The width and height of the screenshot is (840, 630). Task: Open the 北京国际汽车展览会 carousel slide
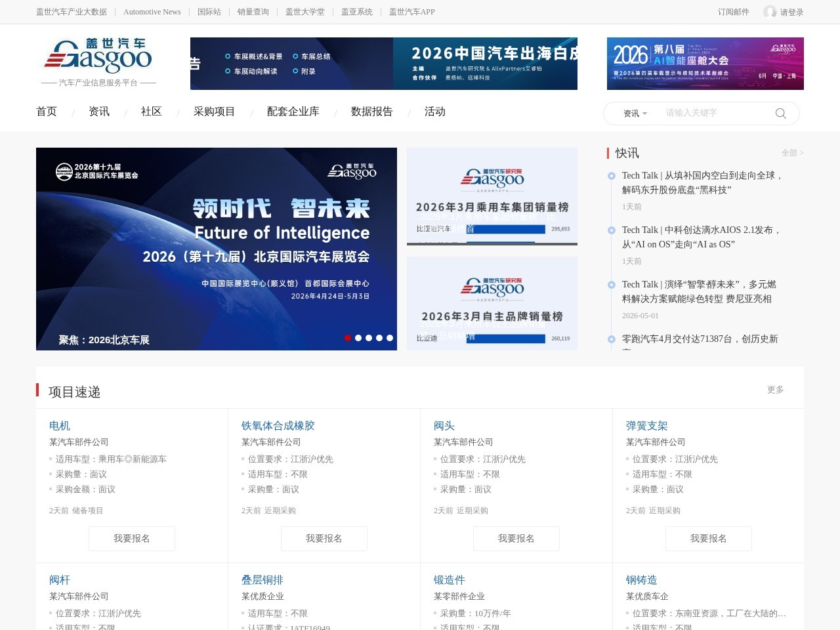pyautogui.click(x=217, y=249)
